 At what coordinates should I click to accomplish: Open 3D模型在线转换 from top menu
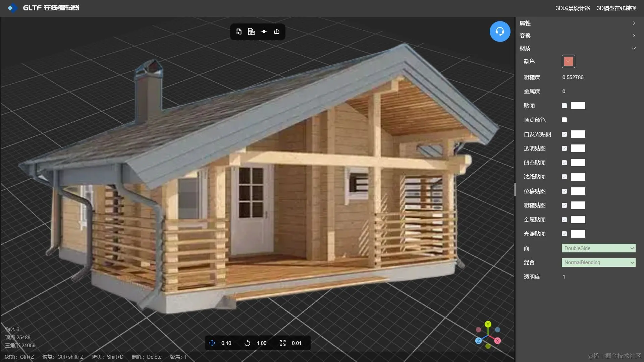[616, 8]
